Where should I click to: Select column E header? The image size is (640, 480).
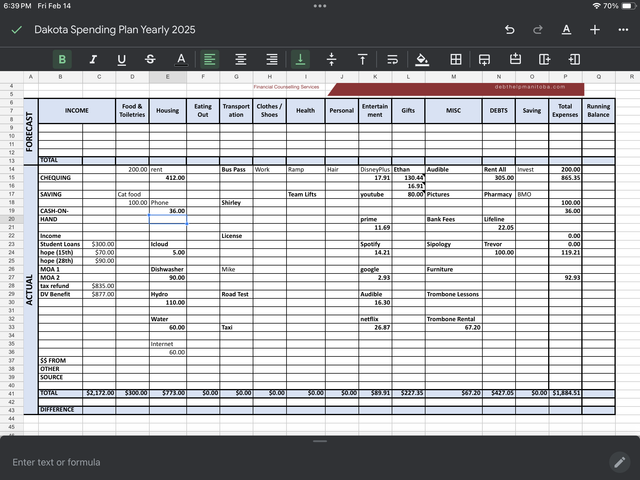coord(168,77)
